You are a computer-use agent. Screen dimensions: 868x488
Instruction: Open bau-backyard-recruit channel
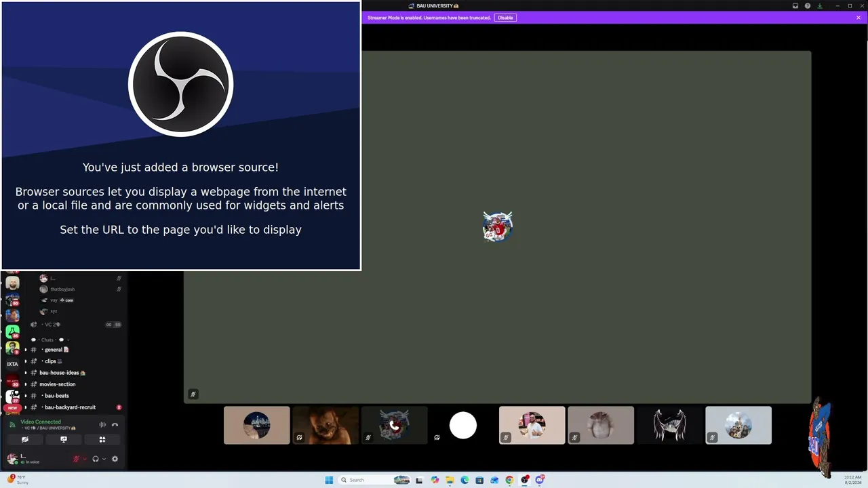click(73, 407)
